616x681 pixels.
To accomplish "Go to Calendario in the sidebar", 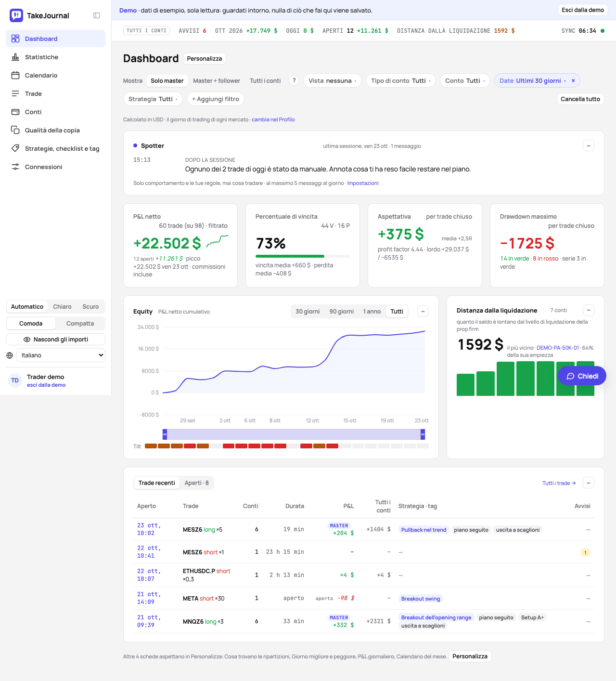I will click(55, 75).
